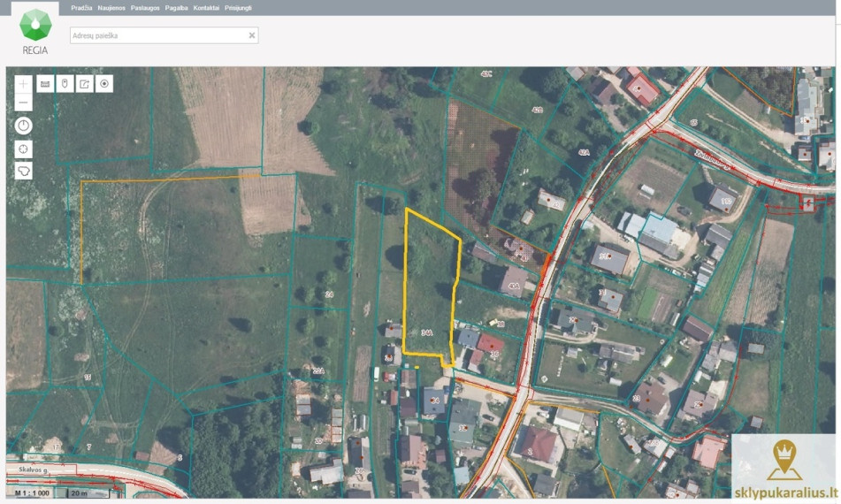
Task: Click parcel label 22A on map
Action: point(318,371)
